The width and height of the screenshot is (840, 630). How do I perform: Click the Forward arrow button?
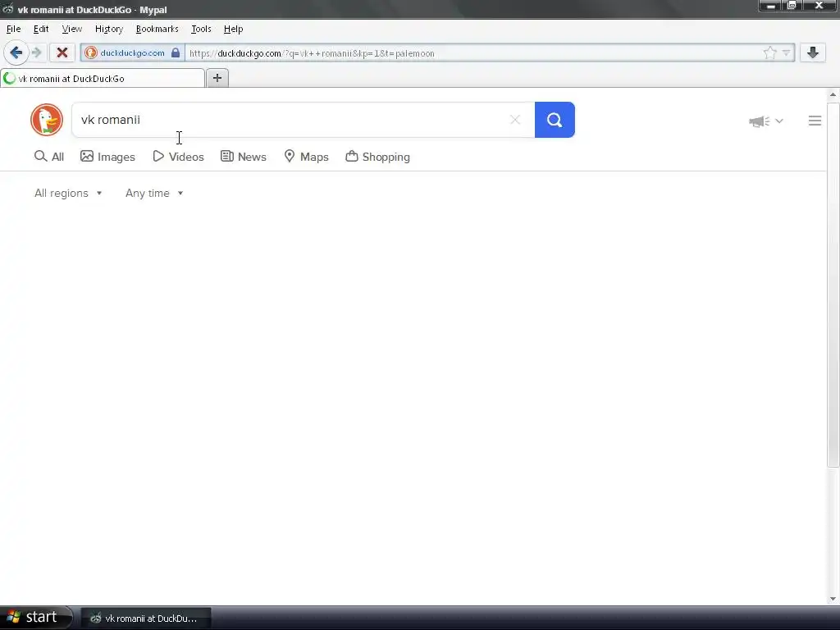(37, 52)
